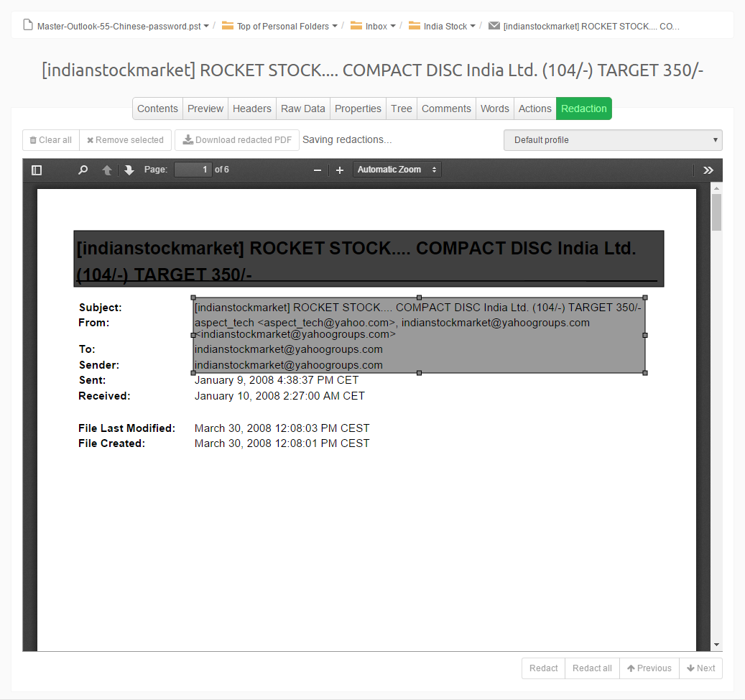
Task: Expand the Automatic Zoom dropdown
Action: pyautogui.click(x=397, y=170)
